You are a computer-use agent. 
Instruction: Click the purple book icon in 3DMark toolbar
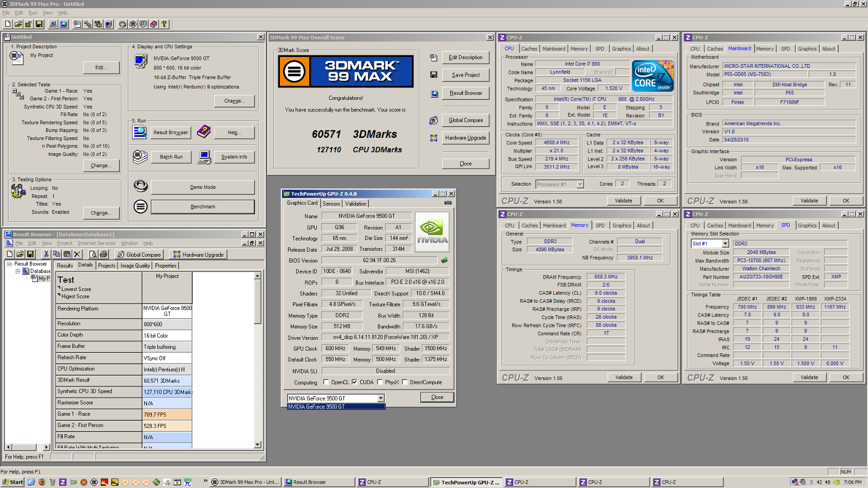coord(154,24)
